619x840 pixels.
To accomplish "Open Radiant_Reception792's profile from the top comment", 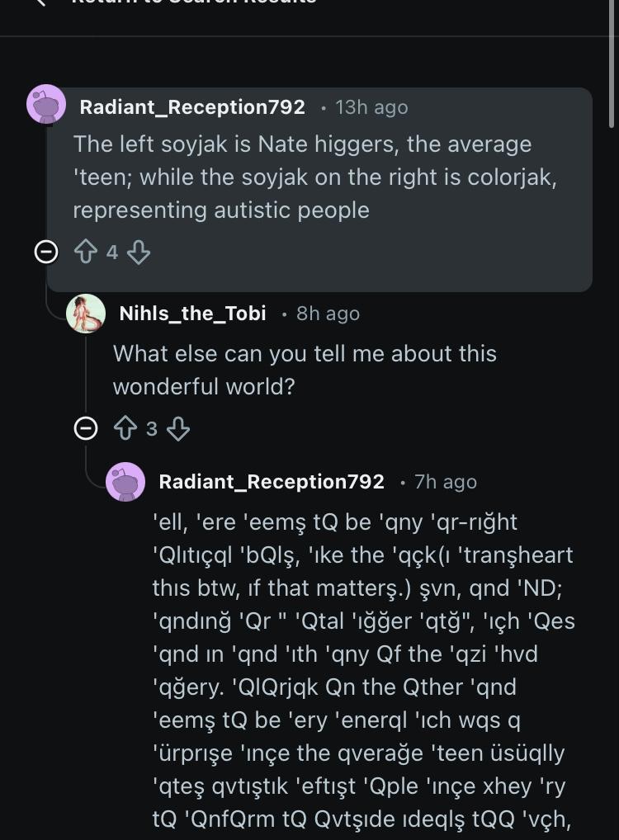I will (192, 107).
